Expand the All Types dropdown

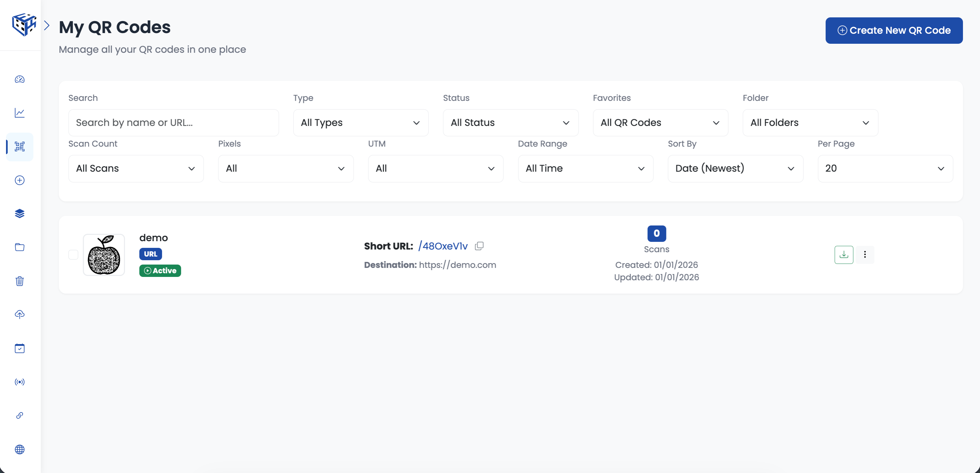click(360, 123)
